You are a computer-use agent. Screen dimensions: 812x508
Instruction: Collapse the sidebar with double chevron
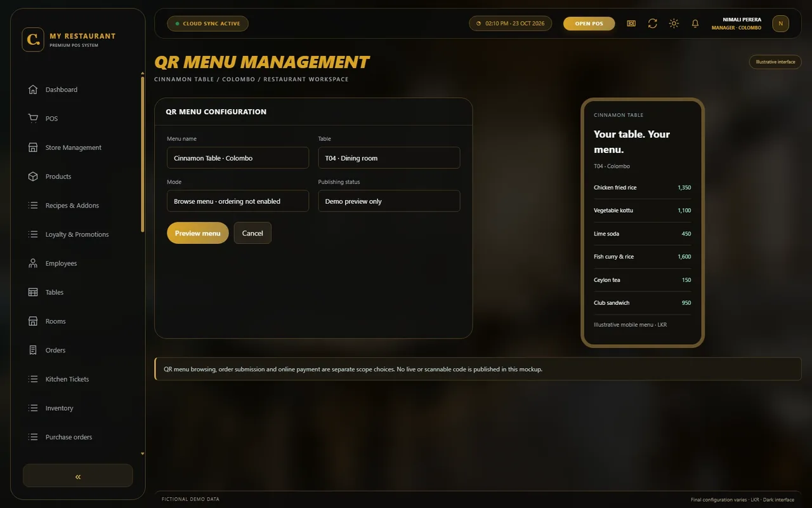point(78,476)
